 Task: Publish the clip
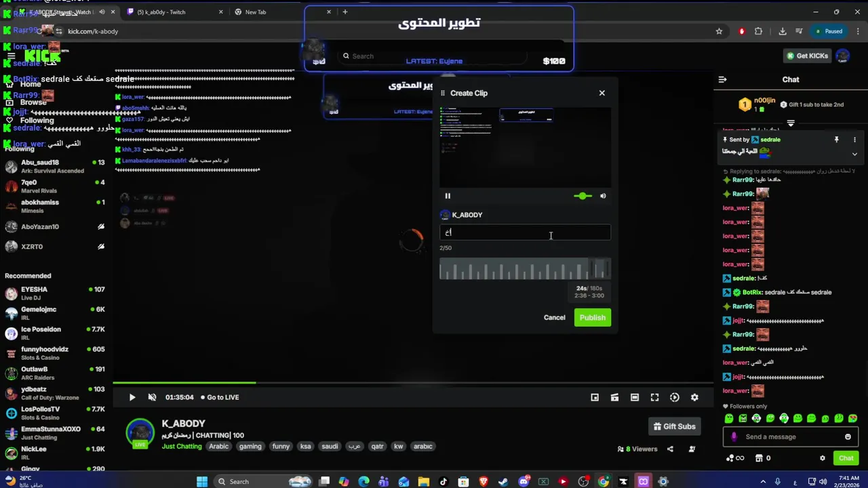coord(593,317)
